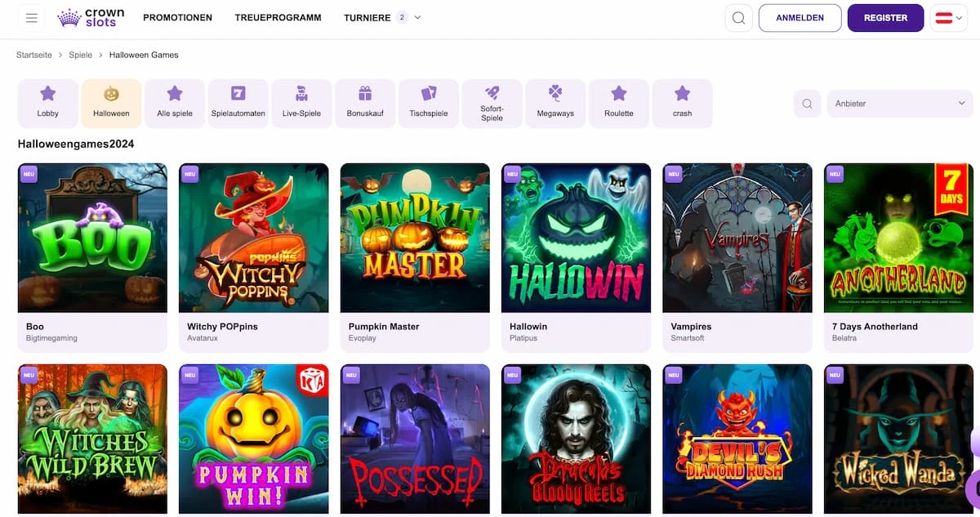980x517 pixels.
Task: Open the Hallowin game thumbnail
Action: tap(576, 238)
